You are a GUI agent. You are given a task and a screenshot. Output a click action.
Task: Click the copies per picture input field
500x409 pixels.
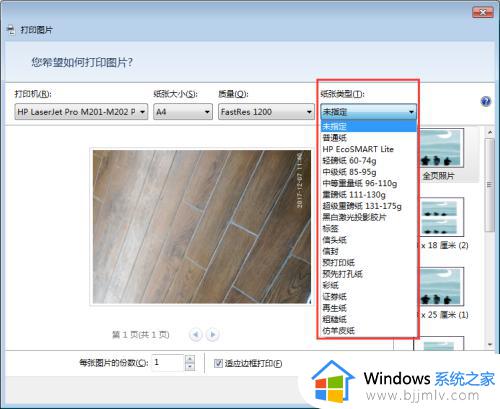[x=168, y=363]
